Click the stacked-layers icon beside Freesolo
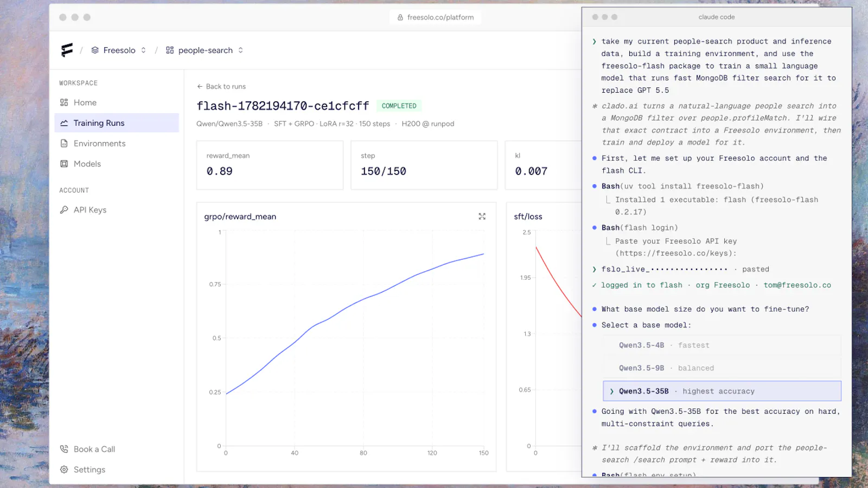868x488 pixels. click(95, 50)
